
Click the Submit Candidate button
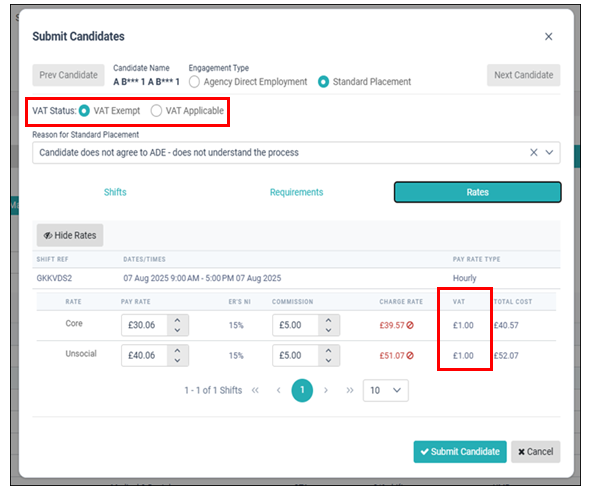point(460,452)
